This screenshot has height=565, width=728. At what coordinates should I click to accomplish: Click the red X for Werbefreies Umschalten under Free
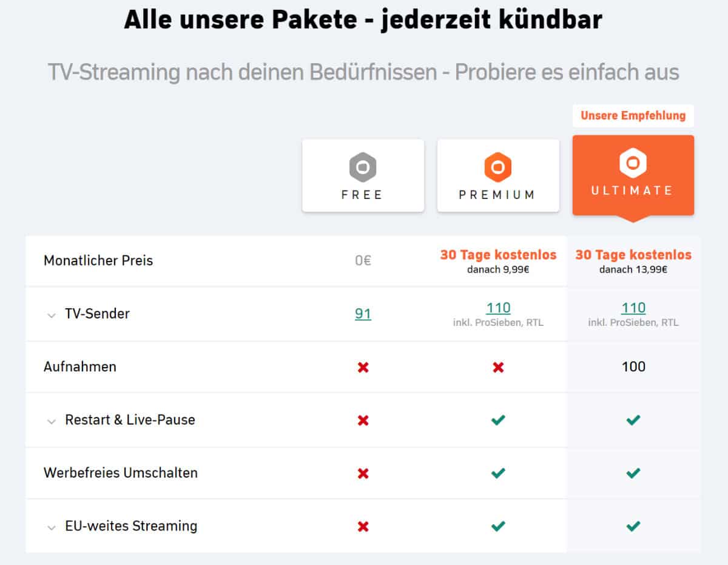click(x=363, y=473)
